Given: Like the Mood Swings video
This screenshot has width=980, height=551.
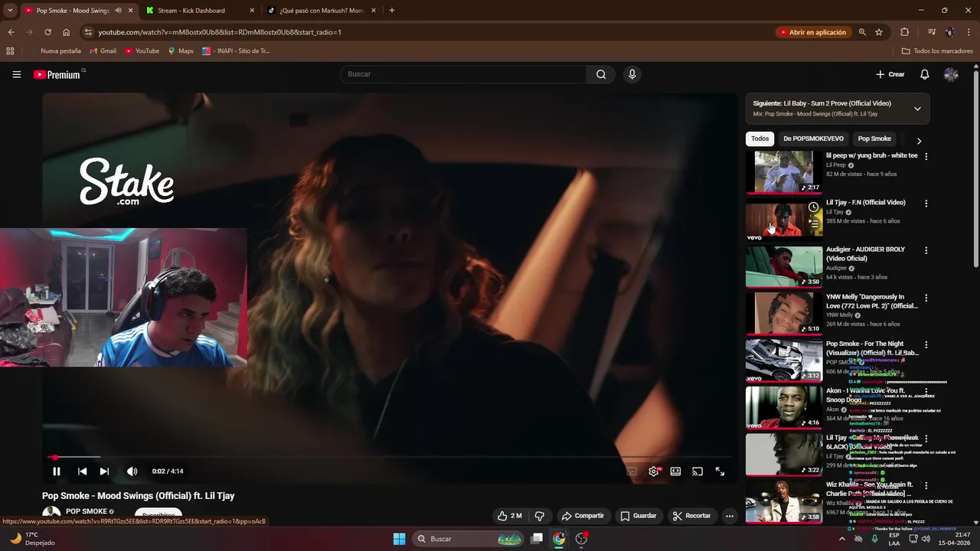Looking at the screenshot, I should point(509,516).
